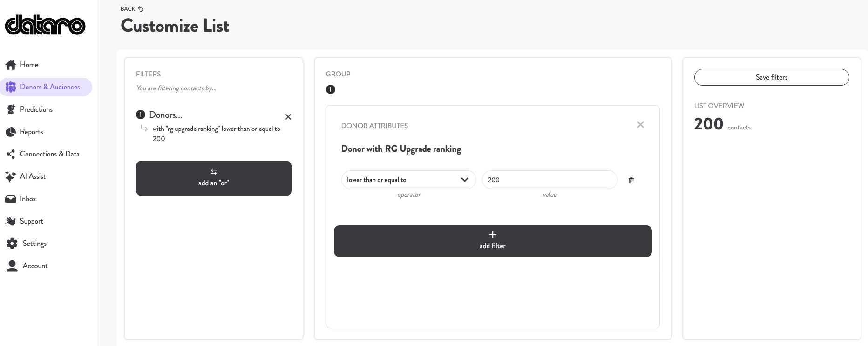The height and width of the screenshot is (346, 868).
Task: Click the Home house icon
Action: [11, 65]
